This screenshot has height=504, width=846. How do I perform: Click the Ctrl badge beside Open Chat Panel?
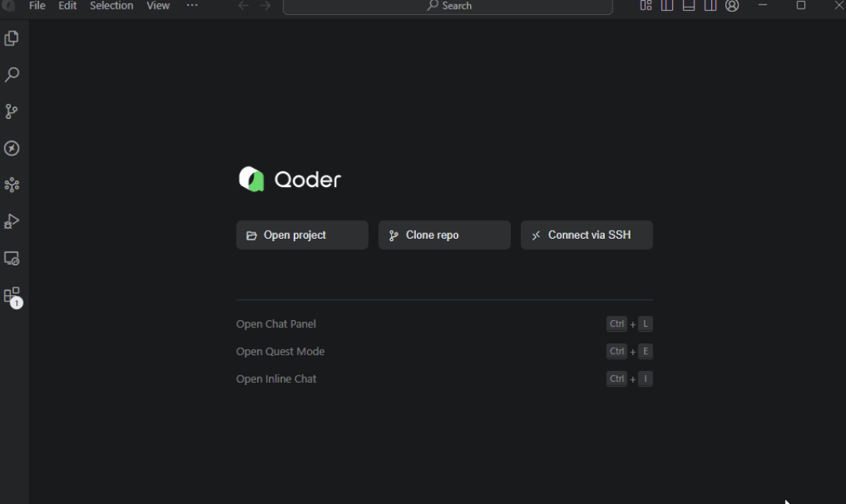[x=616, y=324]
